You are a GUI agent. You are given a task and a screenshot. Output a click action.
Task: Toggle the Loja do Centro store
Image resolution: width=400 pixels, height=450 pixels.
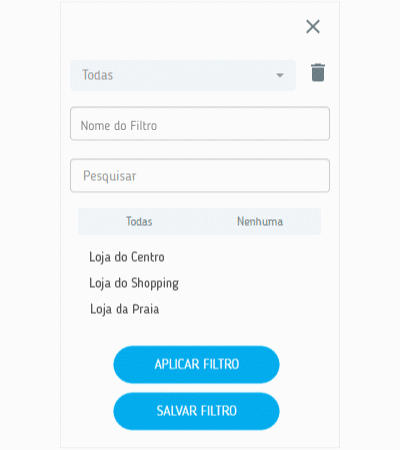click(127, 257)
